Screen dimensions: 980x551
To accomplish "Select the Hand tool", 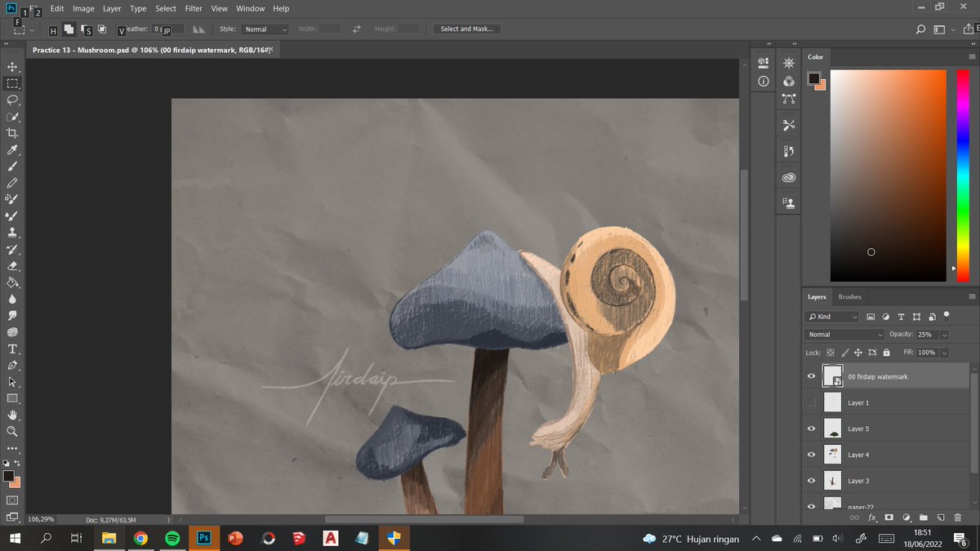I will tap(12, 415).
